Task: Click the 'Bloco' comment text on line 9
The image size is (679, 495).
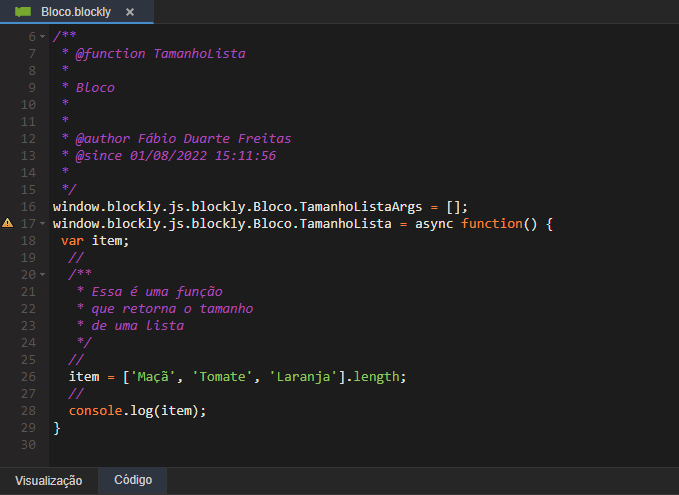Action: 95,87
